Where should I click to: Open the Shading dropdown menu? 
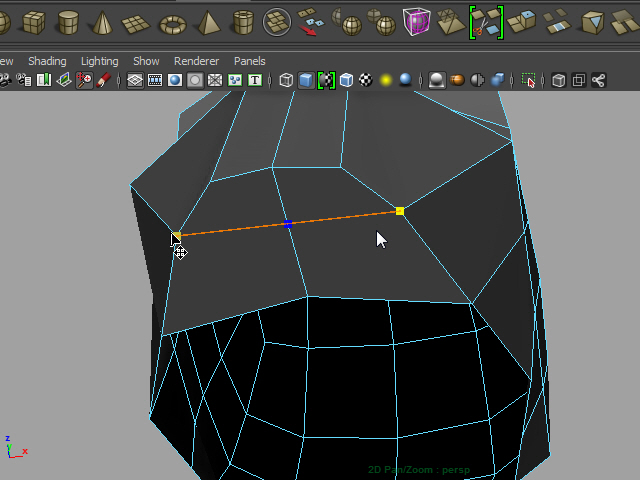[48, 61]
